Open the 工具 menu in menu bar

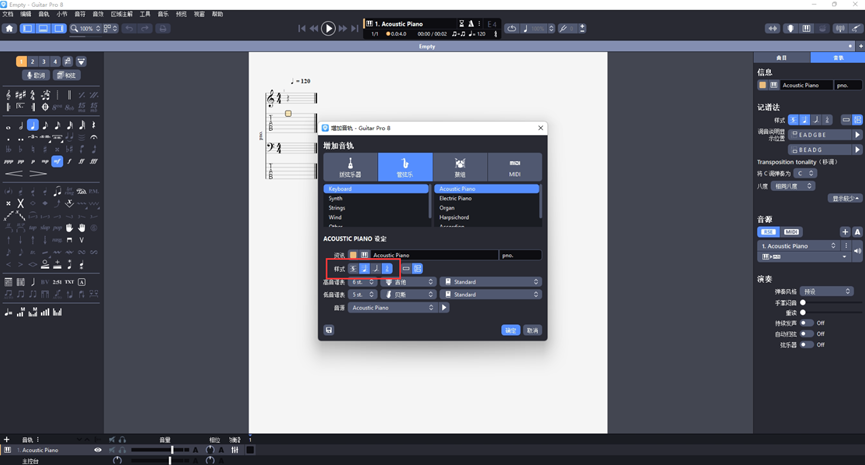(145, 15)
